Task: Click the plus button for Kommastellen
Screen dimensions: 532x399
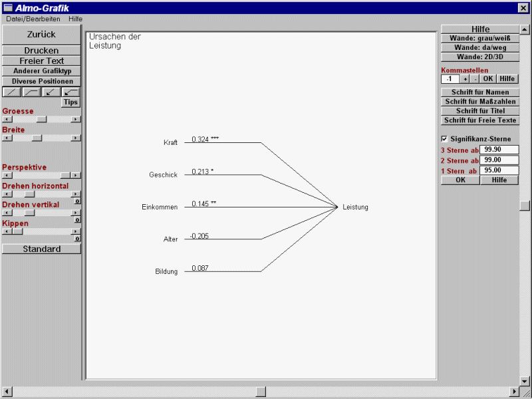Action: click(465, 79)
